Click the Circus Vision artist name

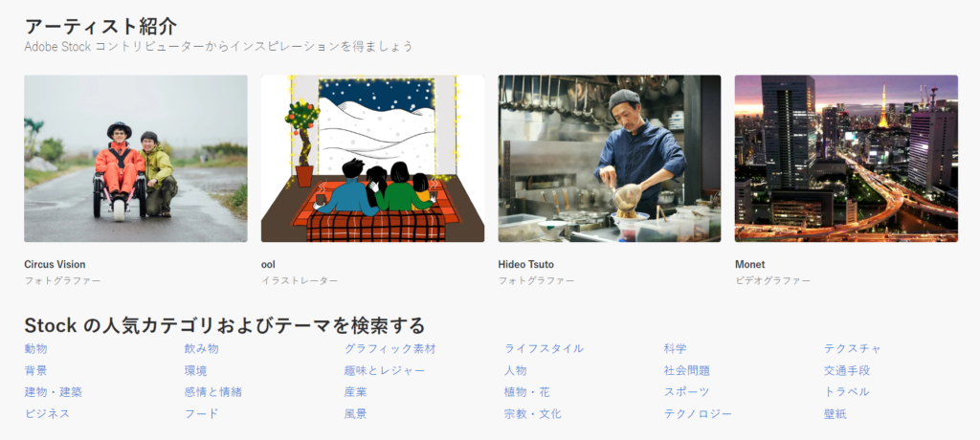(x=55, y=264)
